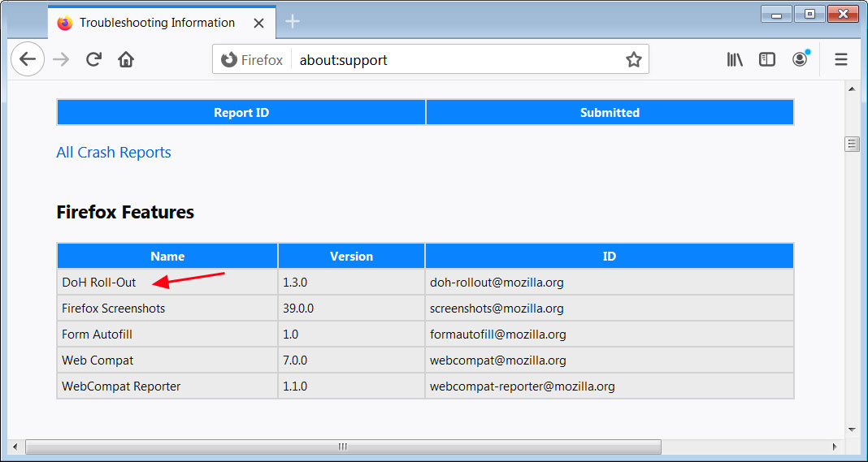Screen dimensions: 868x462
Task: Select the WebCompat Reporter name cell
Action: coord(167,386)
